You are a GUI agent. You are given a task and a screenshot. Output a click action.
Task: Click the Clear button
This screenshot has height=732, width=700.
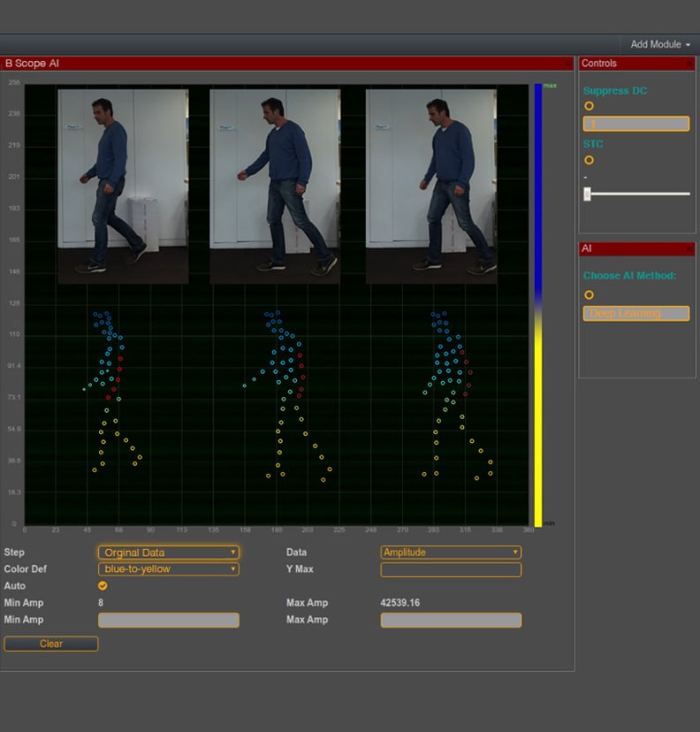tap(51, 644)
